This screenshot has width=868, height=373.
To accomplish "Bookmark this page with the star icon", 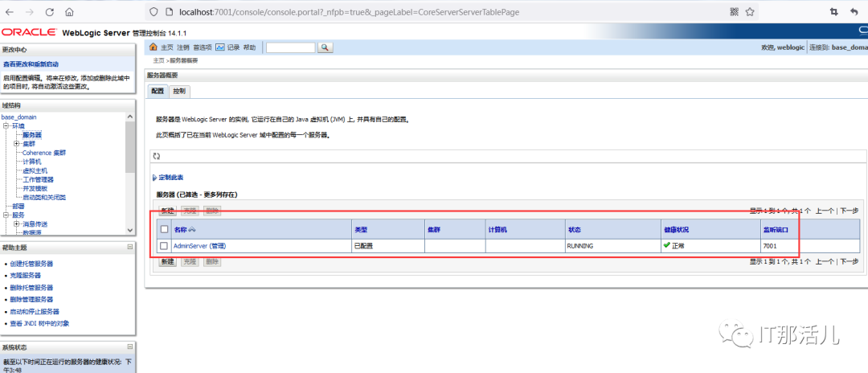I will tap(750, 11).
